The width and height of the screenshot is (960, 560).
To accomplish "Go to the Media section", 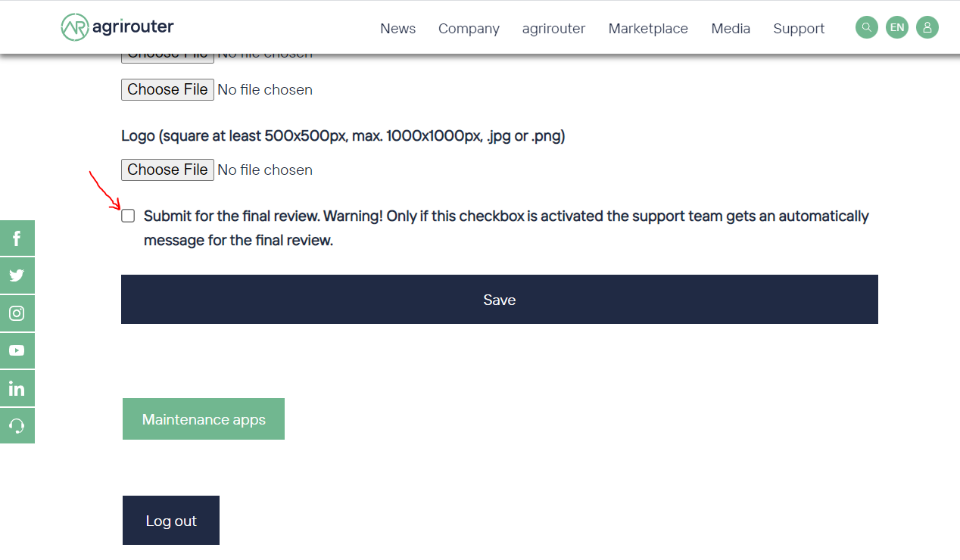I will tap(730, 29).
